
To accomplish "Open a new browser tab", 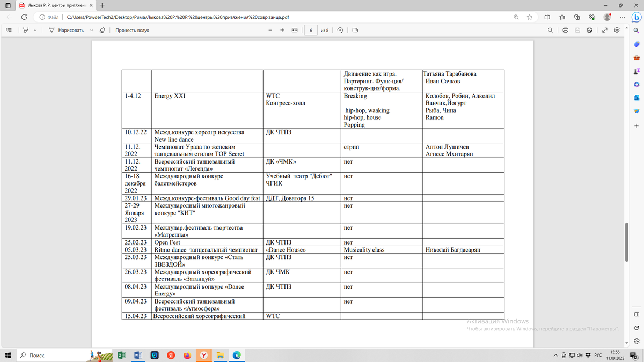I will coord(102,5).
